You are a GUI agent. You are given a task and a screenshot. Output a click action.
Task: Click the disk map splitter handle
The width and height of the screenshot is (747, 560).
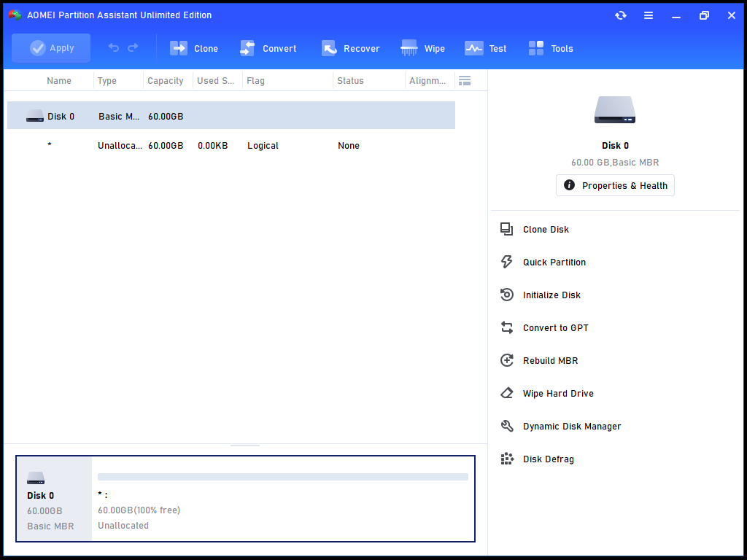pyautogui.click(x=245, y=446)
